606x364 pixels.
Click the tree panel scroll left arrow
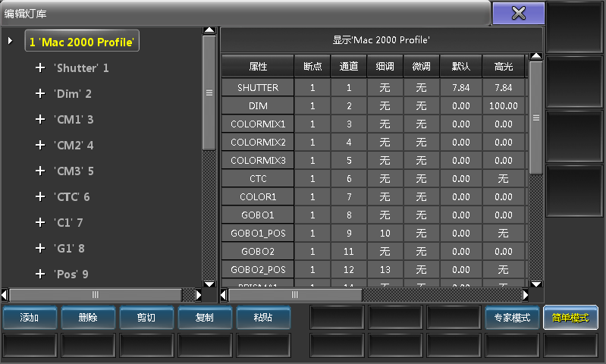[5, 295]
